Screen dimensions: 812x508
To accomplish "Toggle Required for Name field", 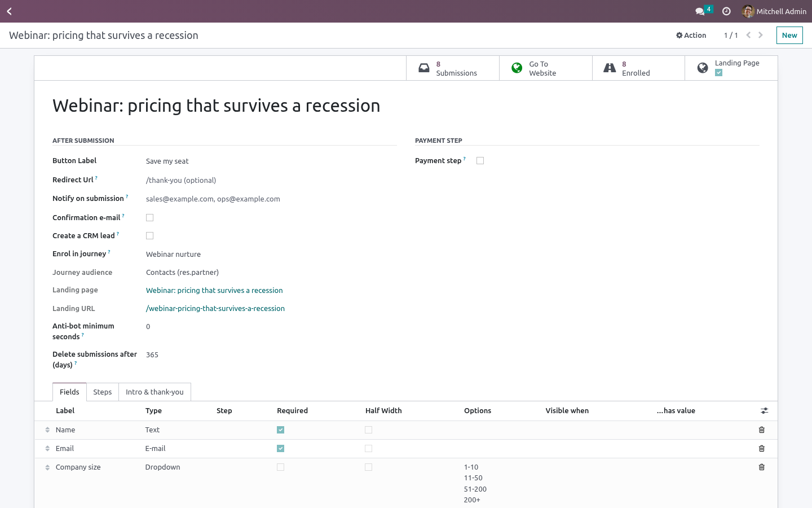I will point(280,430).
